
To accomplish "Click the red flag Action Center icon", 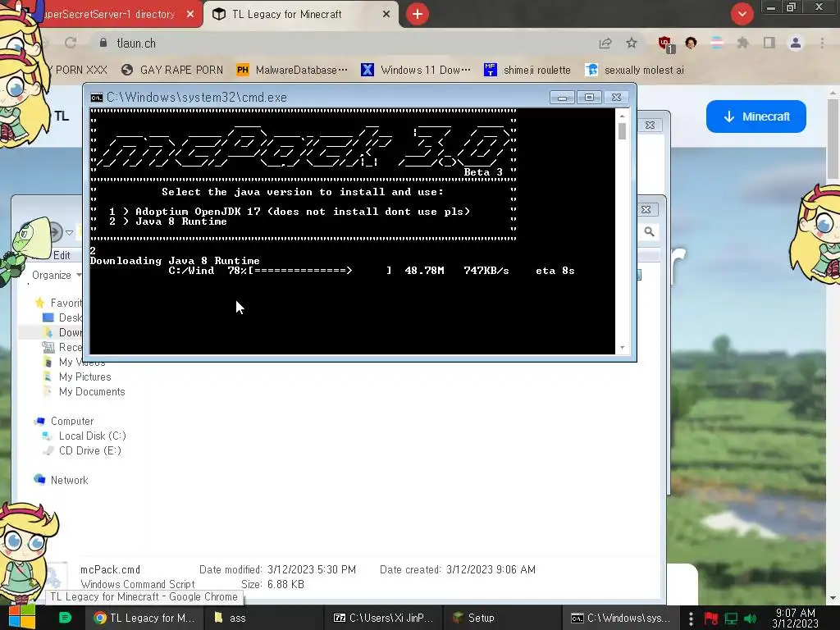I will coord(711,619).
